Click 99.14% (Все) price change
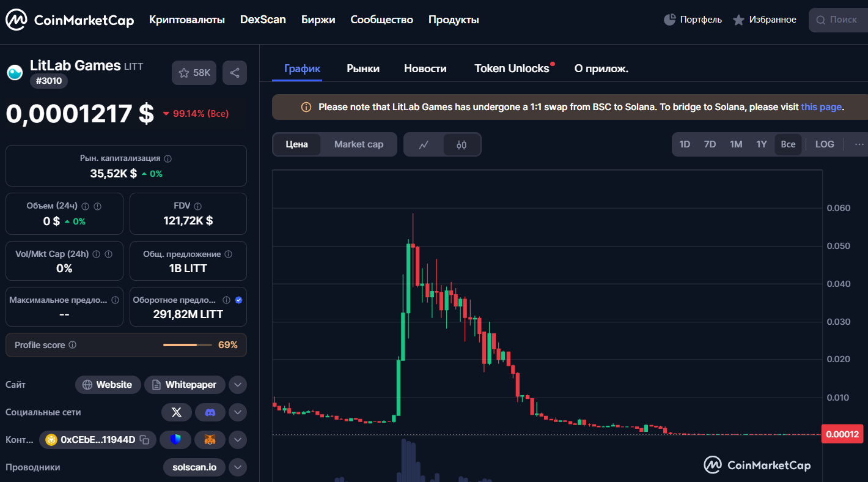This screenshot has height=482, width=868. pos(196,114)
